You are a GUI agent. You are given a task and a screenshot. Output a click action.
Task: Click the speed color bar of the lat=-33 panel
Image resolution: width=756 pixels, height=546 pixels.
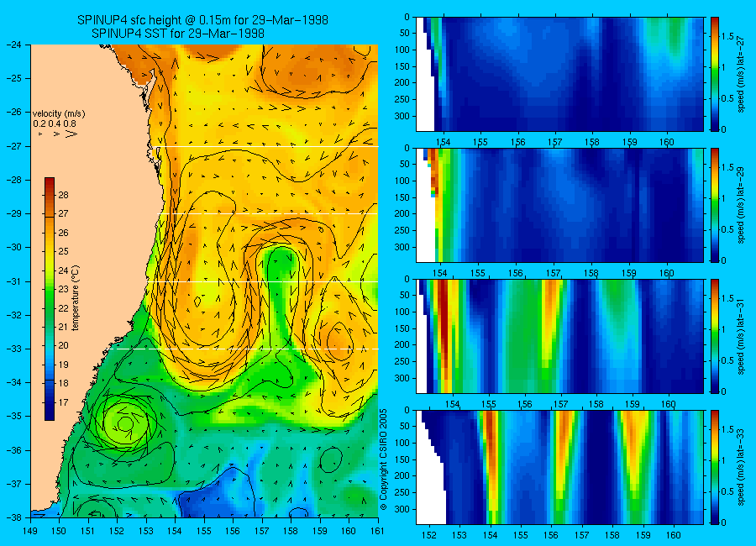pos(714,467)
